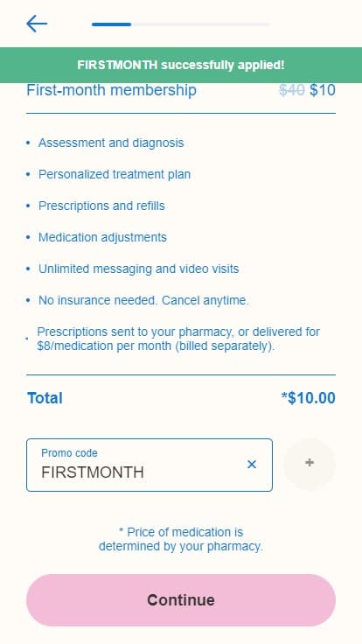Focus the Promo code input field
Image resolution: width=362 pixels, height=644 pixels.
point(150,465)
